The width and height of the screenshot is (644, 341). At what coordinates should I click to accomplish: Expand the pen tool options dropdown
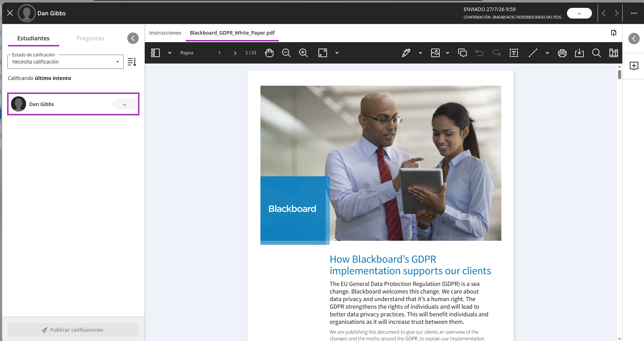[420, 53]
